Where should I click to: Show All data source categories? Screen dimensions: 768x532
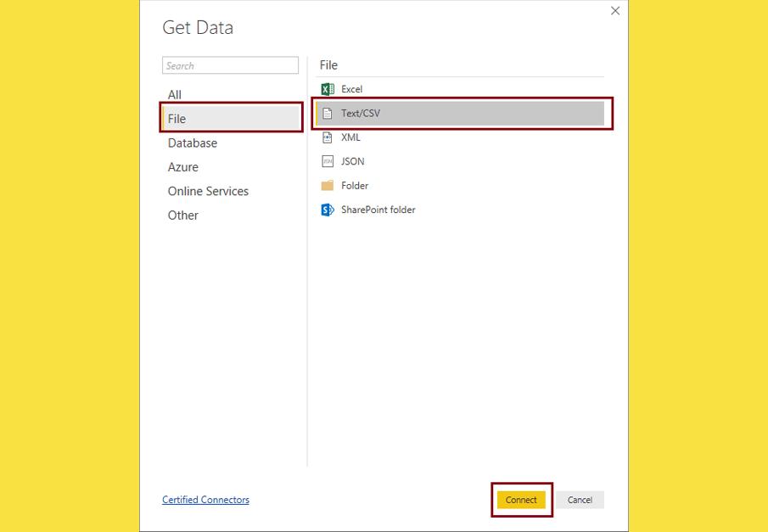click(x=175, y=95)
